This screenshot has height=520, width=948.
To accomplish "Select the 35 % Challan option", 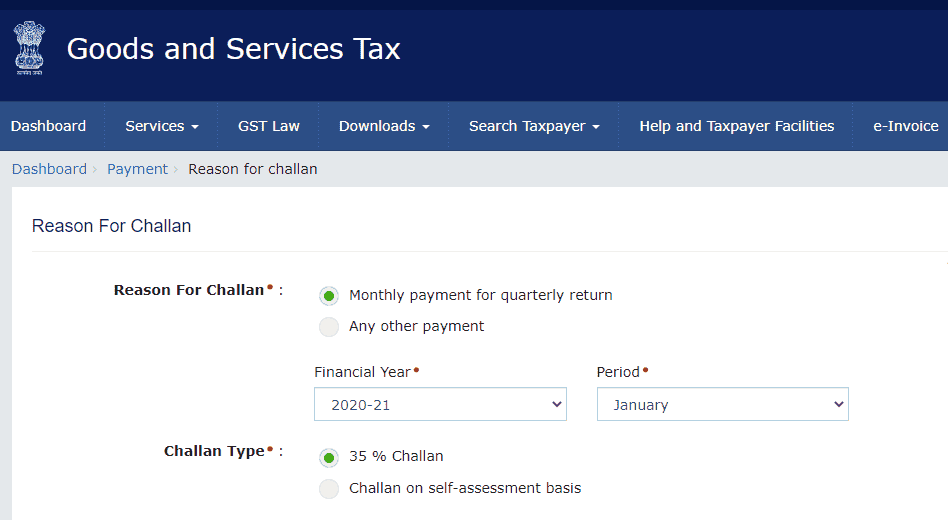I will 329,457.
